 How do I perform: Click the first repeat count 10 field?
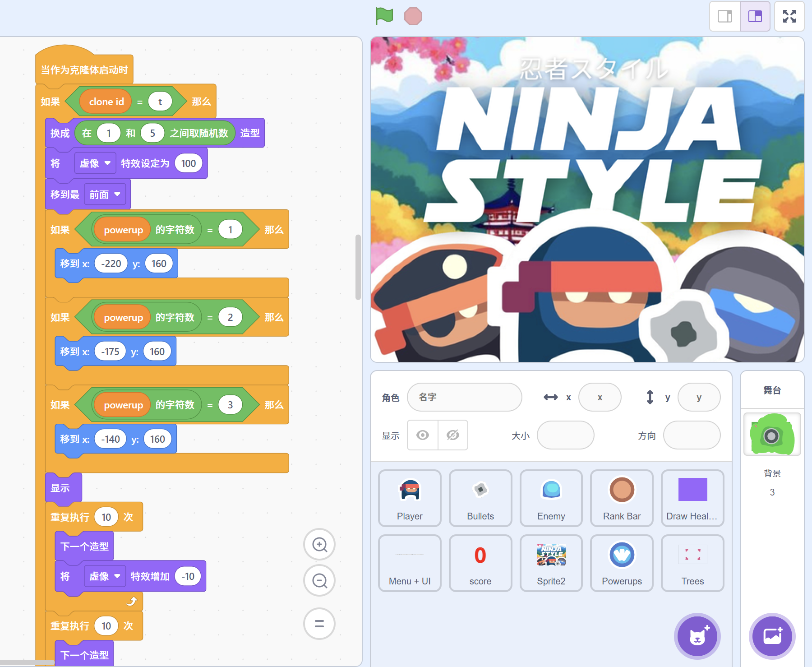[x=106, y=517]
